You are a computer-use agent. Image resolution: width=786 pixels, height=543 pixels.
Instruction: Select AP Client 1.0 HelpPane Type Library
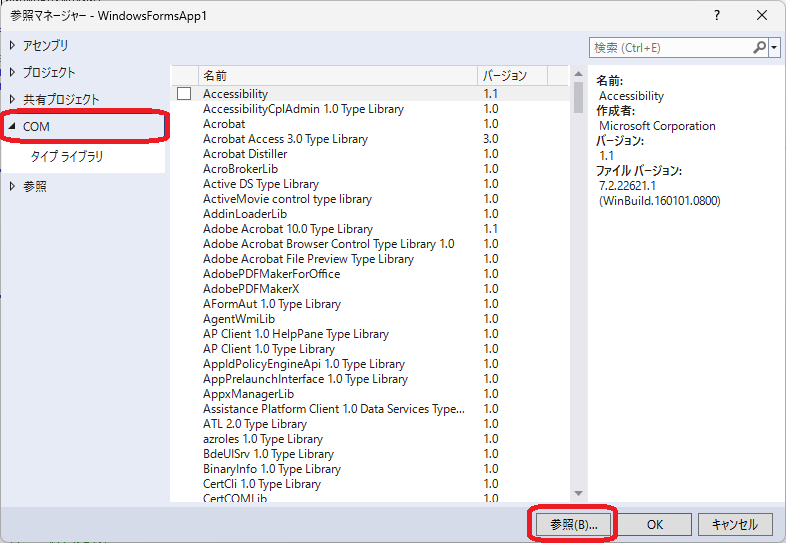(370, 334)
